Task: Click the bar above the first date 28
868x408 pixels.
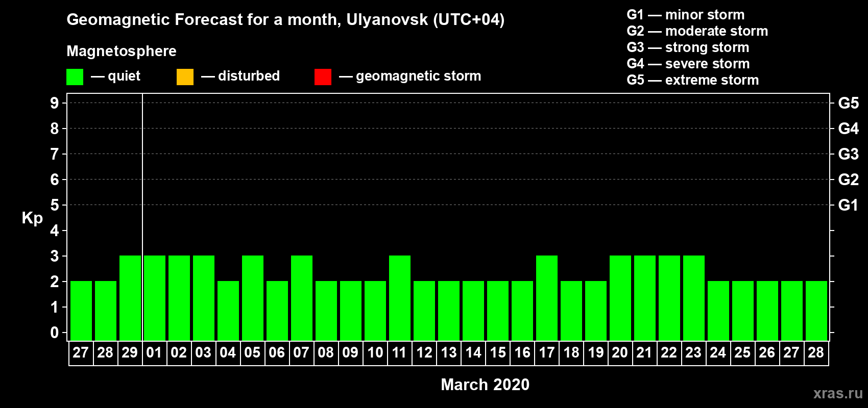Action: 106,311
